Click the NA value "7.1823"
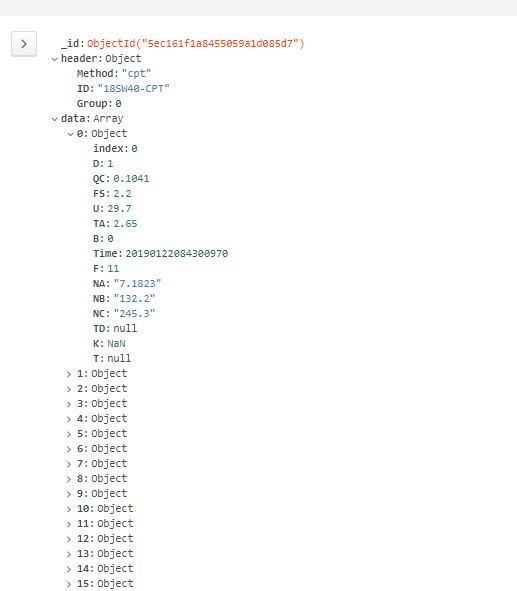The height and width of the screenshot is (591, 517). 138,283
